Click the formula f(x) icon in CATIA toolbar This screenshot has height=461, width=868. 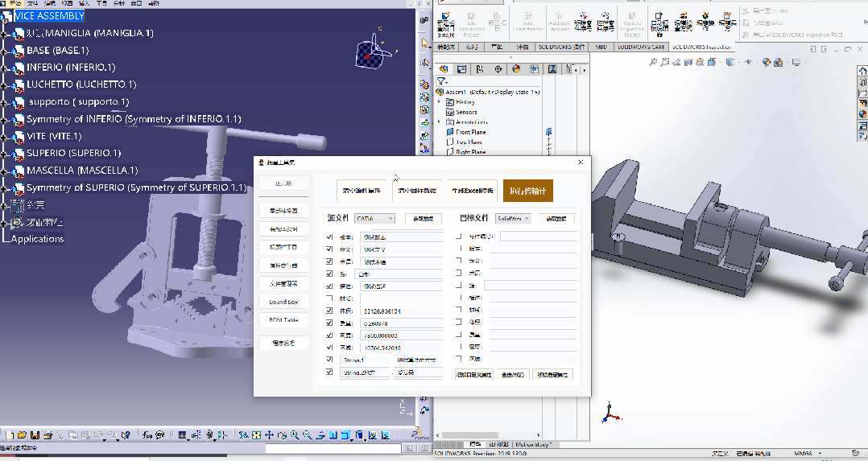pyautogui.click(x=147, y=435)
